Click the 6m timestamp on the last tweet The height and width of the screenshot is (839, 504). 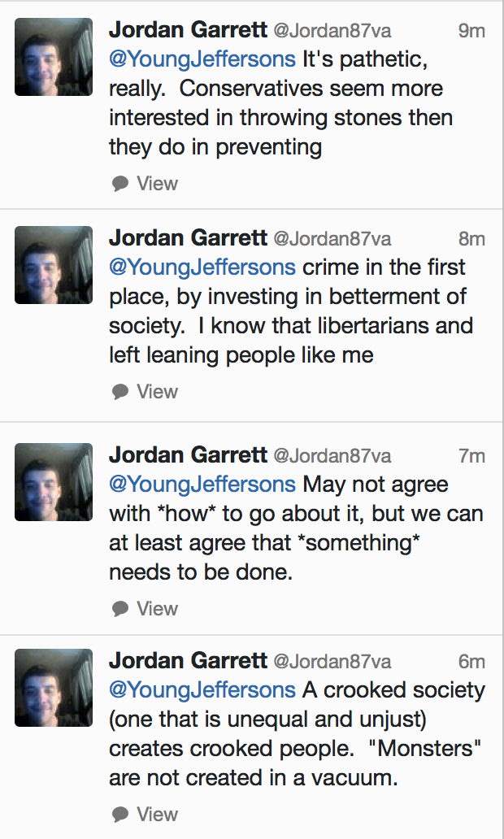(x=471, y=662)
